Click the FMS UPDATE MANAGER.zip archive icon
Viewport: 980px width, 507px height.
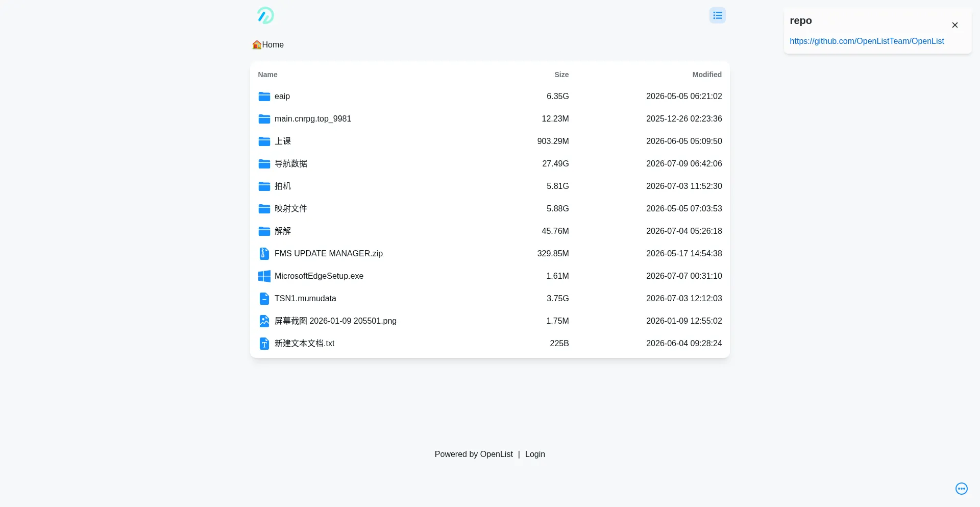click(264, 254)
